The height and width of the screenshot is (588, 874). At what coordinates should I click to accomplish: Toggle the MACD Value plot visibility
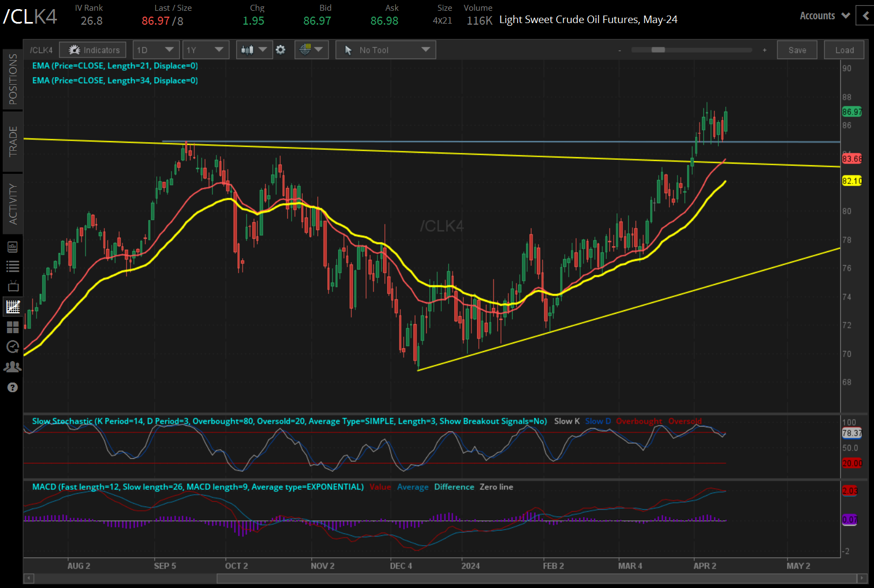pyautogui.click(x=380, y=487)
